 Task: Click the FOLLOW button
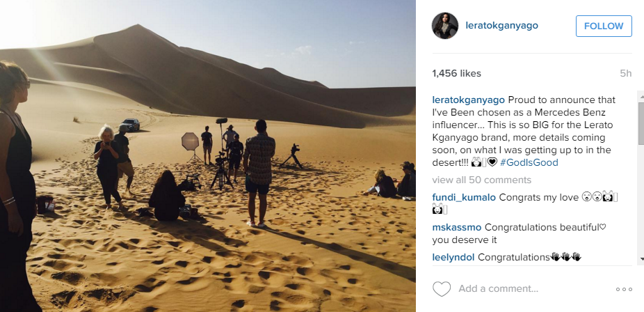(604, 26)
